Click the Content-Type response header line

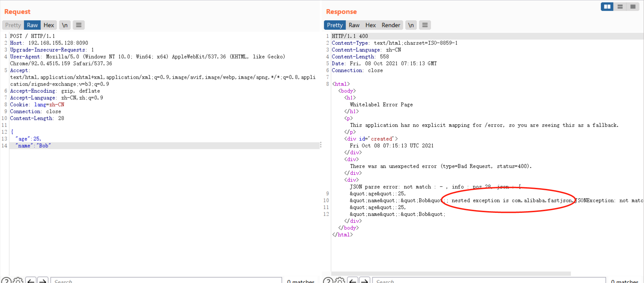click(394, 43)
